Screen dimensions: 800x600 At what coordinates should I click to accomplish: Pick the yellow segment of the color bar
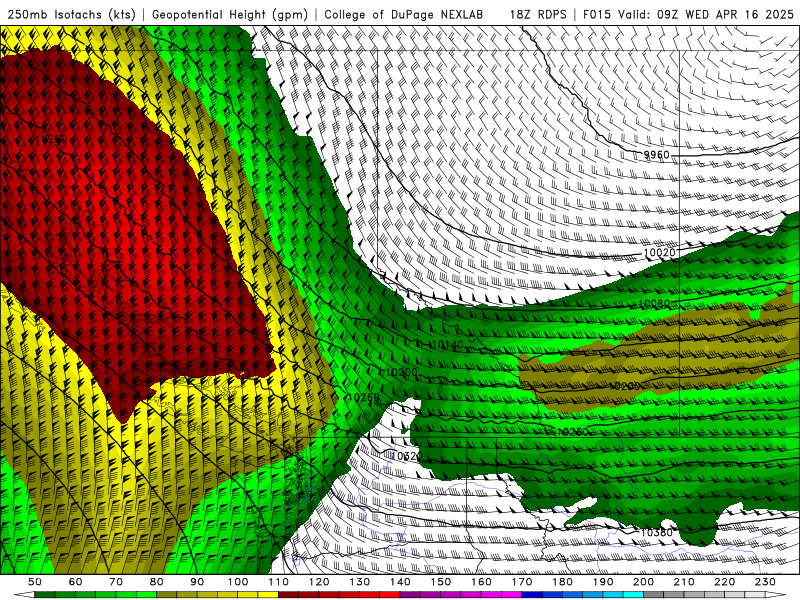(268, 595)
